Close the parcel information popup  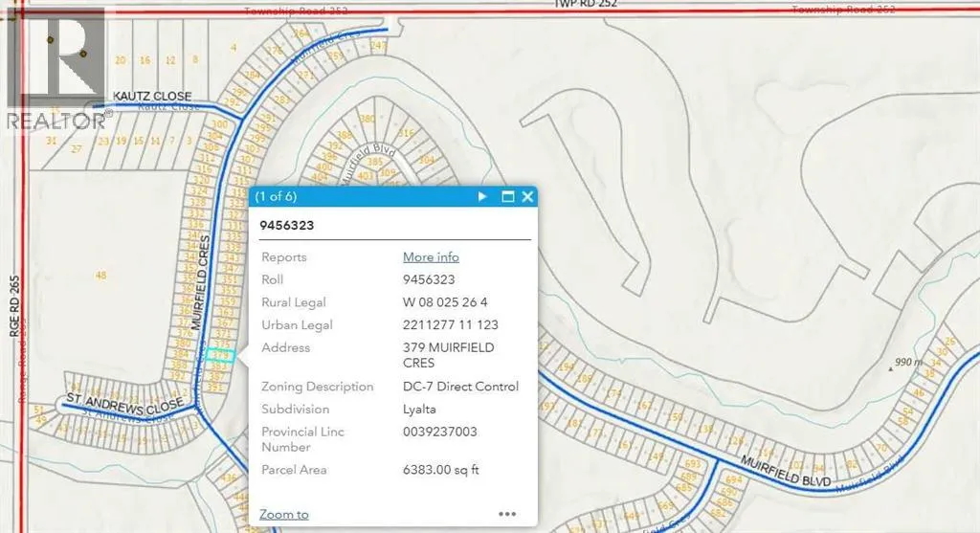[527, 197]
